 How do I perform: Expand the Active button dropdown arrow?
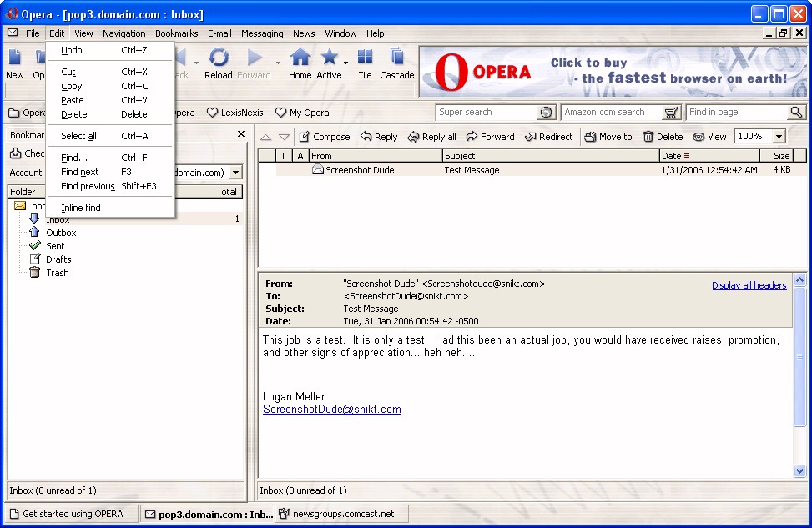pyautogui.click(x=345, y=63)
